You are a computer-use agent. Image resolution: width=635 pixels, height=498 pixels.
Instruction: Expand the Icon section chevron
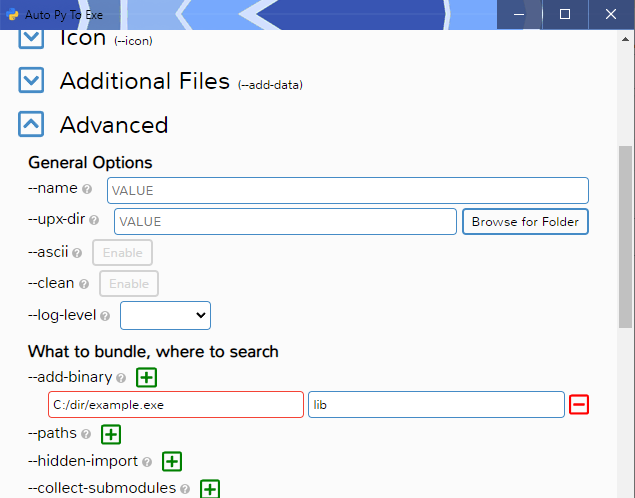click(x=31, y=39)
